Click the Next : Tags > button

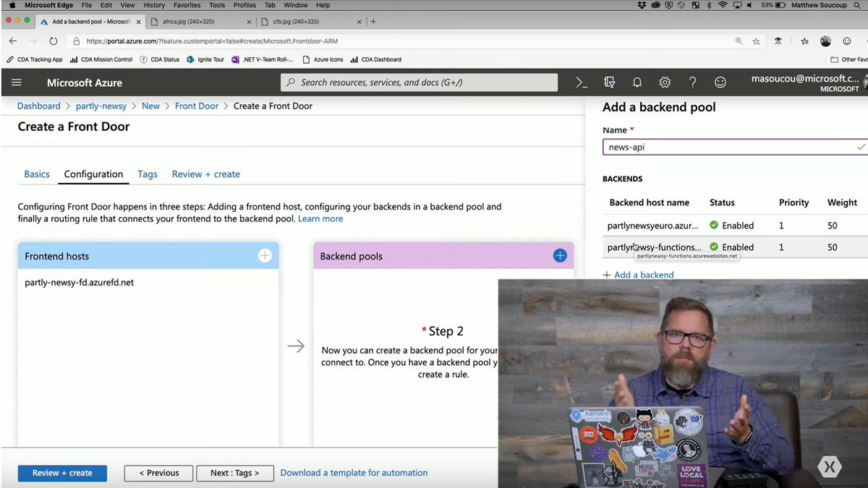click(235, 473)
